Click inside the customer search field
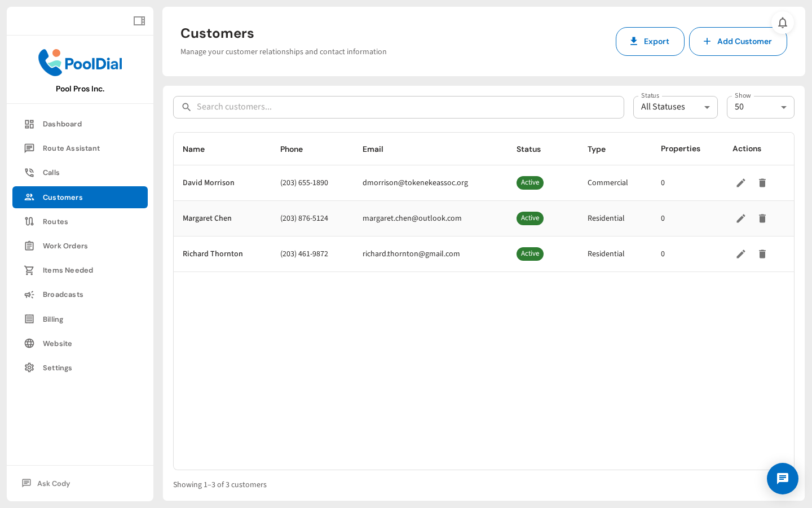Screen dimensions: 812x508 (399, 107)
